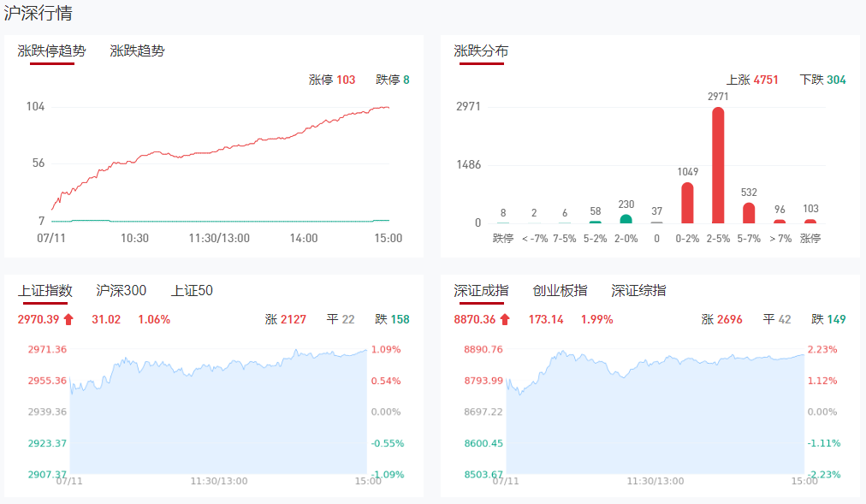The height and width of the screenshot is (504, 866).
Task: Click the 深证成指 percentage 1.99%
Action: pyautogui.click(x=596, y=319)
